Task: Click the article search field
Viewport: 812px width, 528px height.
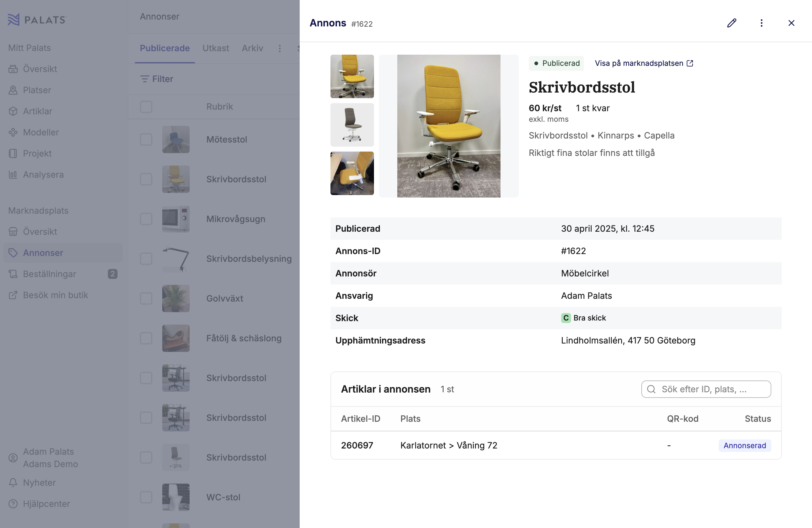Action: [x=706, y=389]
